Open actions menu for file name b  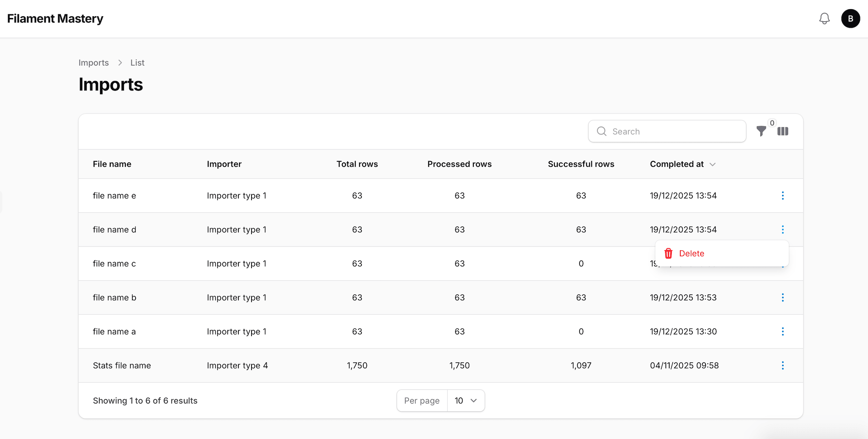coord(782,297)
